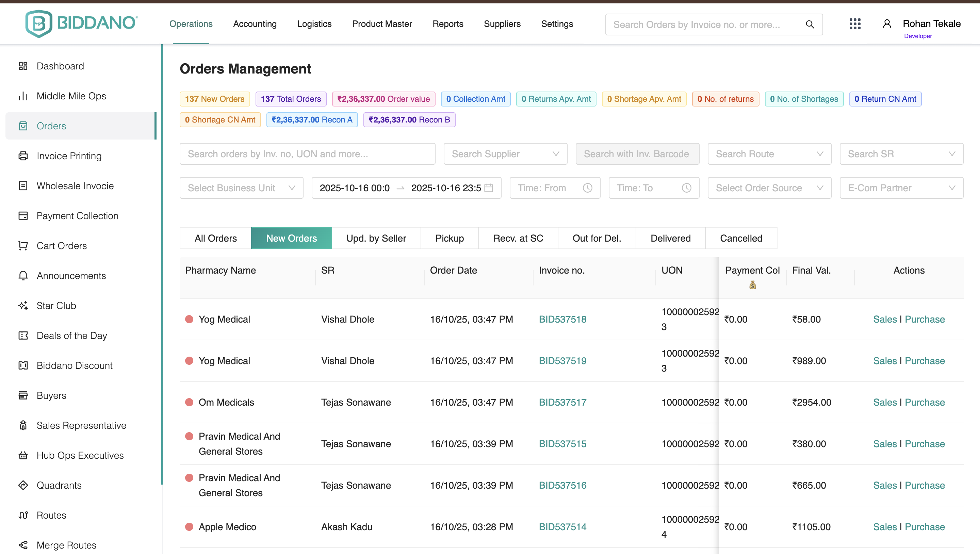The width and height of the screenshot is (980, 554).
Task: Click the Wholesale Invocie document icon
Action: point(23,186)
